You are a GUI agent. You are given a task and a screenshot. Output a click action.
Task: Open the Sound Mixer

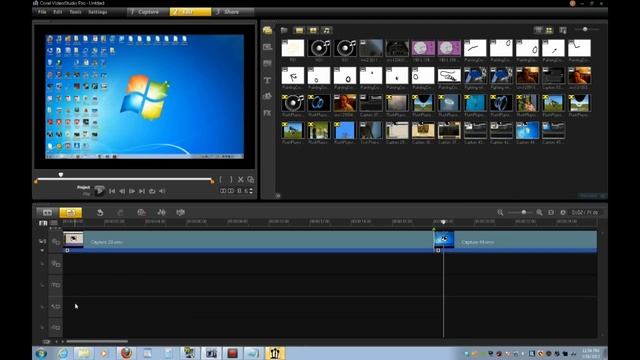coord(161,212)
